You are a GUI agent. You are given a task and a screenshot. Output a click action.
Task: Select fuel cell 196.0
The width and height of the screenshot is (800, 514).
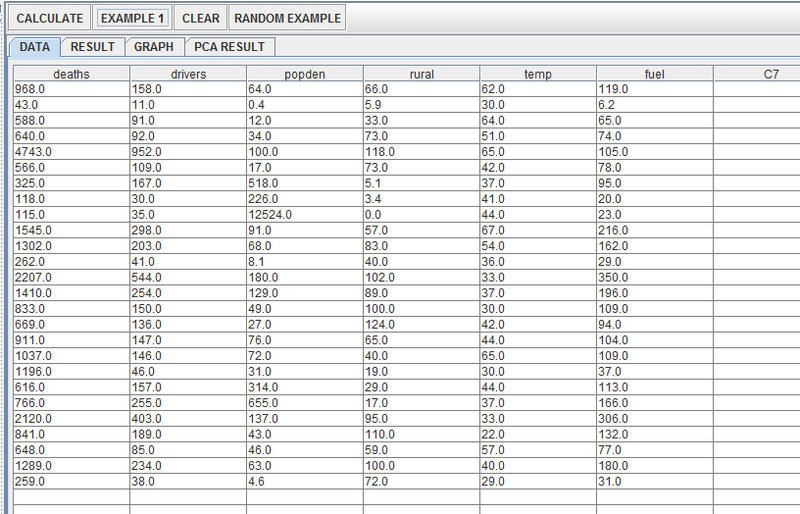pos(655,293)
